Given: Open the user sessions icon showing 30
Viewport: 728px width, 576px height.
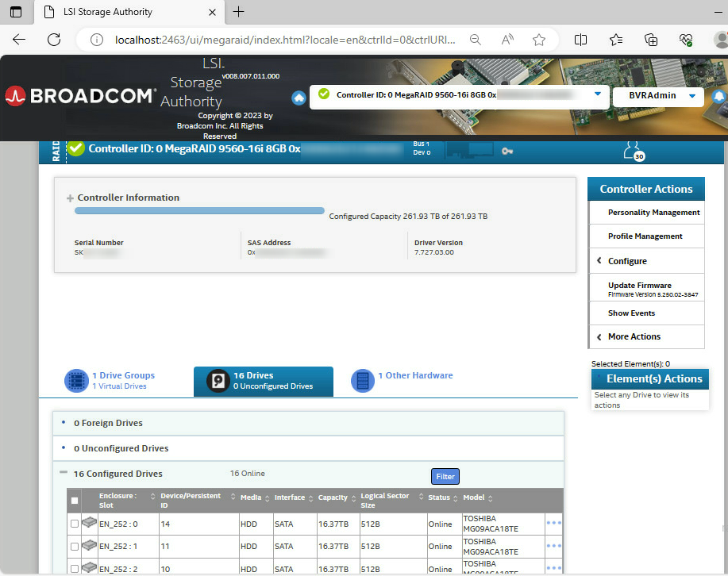Looking at the screenshot, I should pyautogui.click(x=632, y=149).
